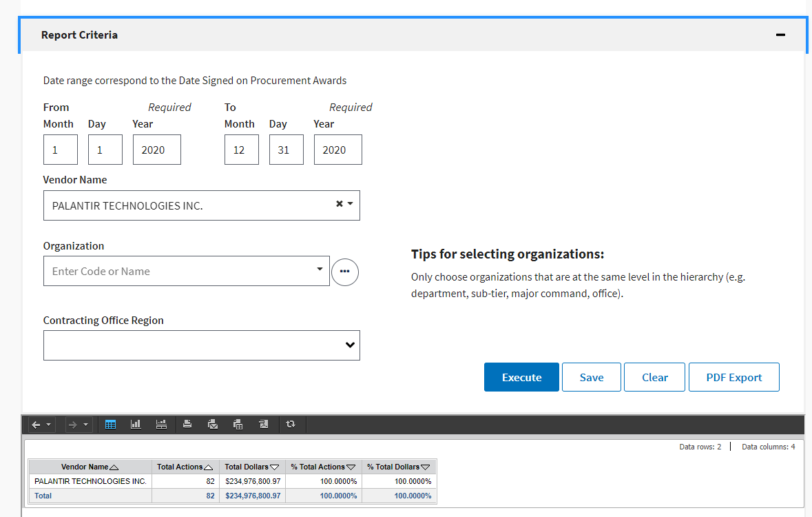
Task: Collapse the Report Criteria panel
Action: point(780,35)
